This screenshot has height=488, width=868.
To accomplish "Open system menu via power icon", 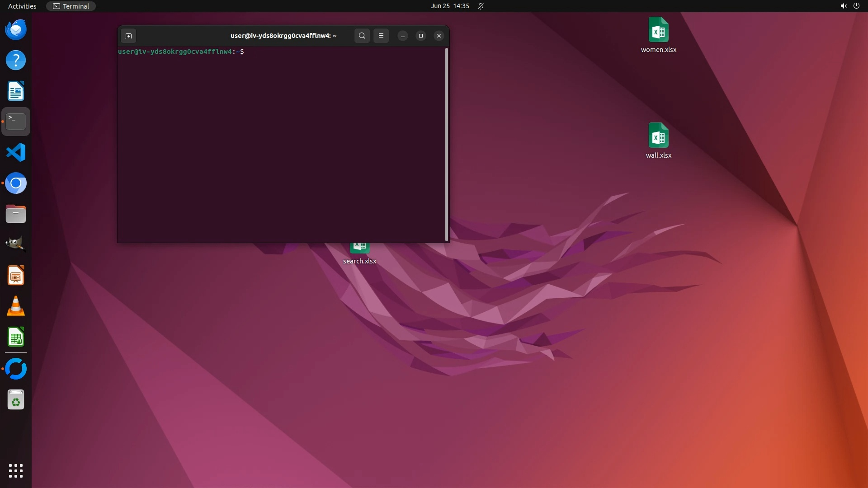I will (856, 6).
